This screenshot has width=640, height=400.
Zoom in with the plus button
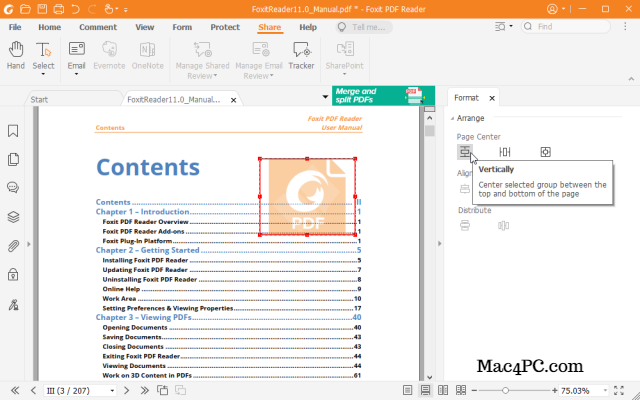tap(554, 391)
